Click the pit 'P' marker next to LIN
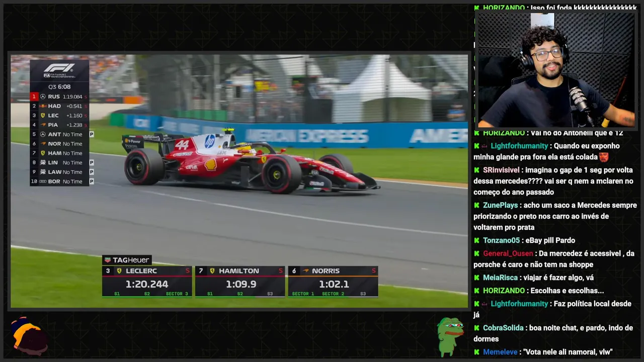Screen dimensions: 644x362 (92, 162)
